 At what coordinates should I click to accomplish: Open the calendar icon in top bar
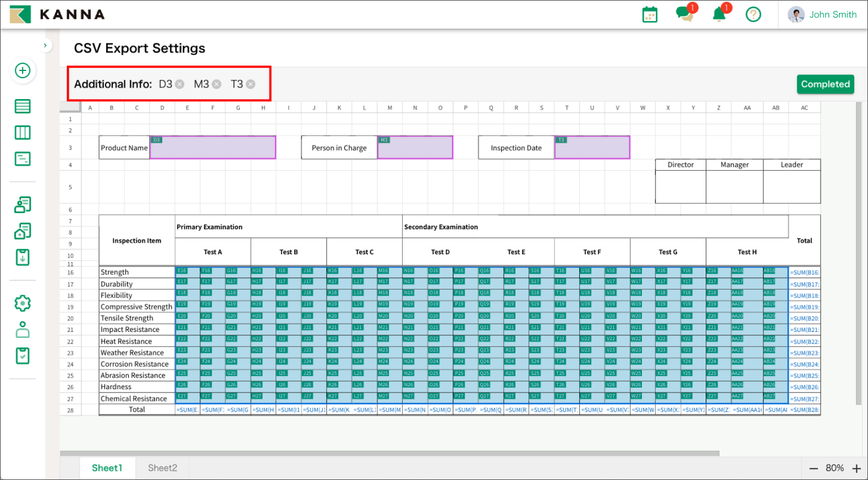(x=650, y=15)
